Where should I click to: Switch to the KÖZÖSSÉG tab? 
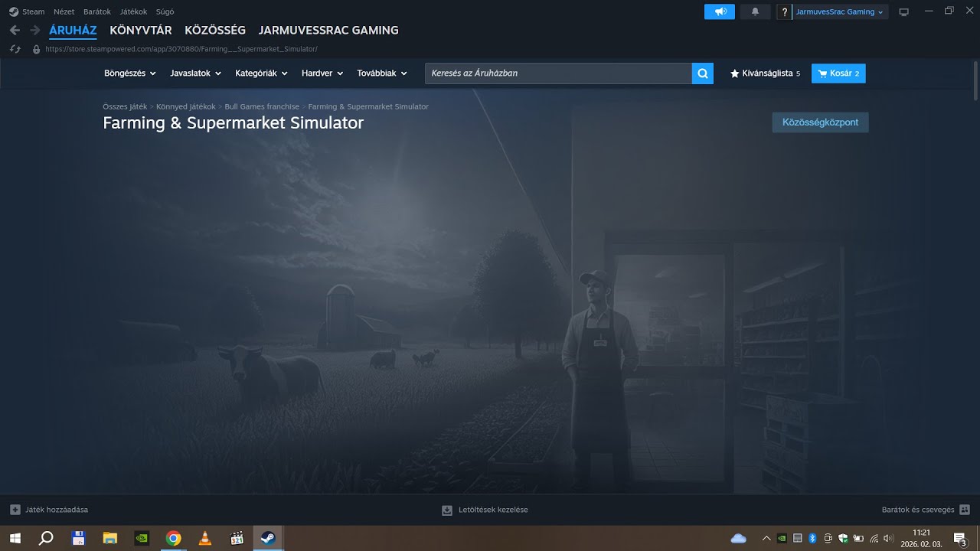[215, 30]
